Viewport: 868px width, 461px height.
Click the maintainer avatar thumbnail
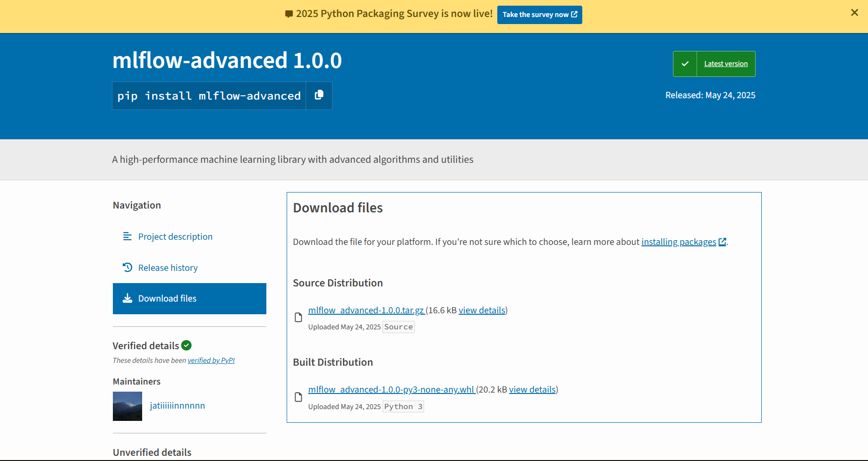pos(128,406)
